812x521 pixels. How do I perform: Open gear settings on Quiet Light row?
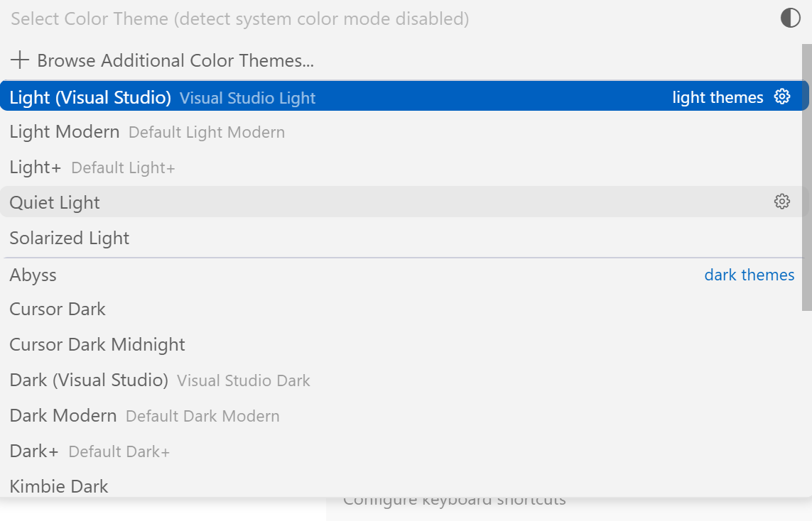[782, 202]
